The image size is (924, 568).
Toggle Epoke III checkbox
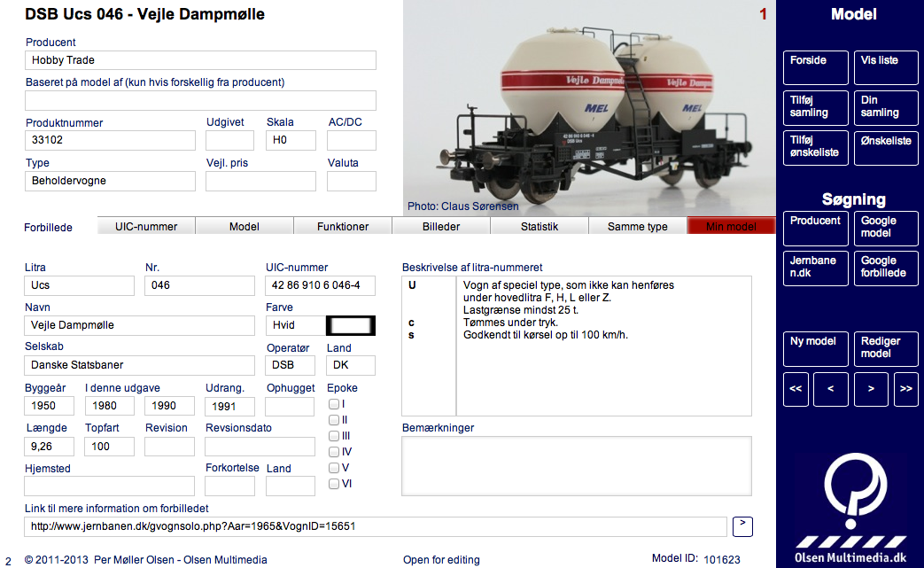(x=334, y=436)
